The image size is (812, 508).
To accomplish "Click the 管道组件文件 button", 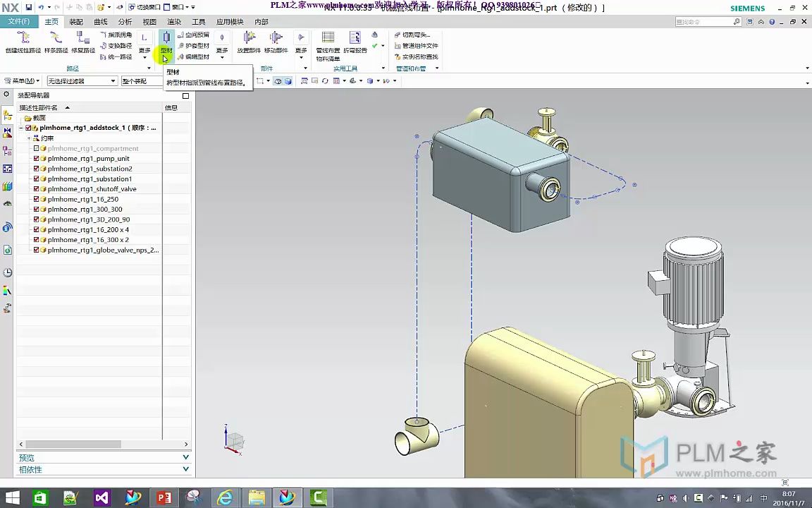I will (x=417, y=46).
